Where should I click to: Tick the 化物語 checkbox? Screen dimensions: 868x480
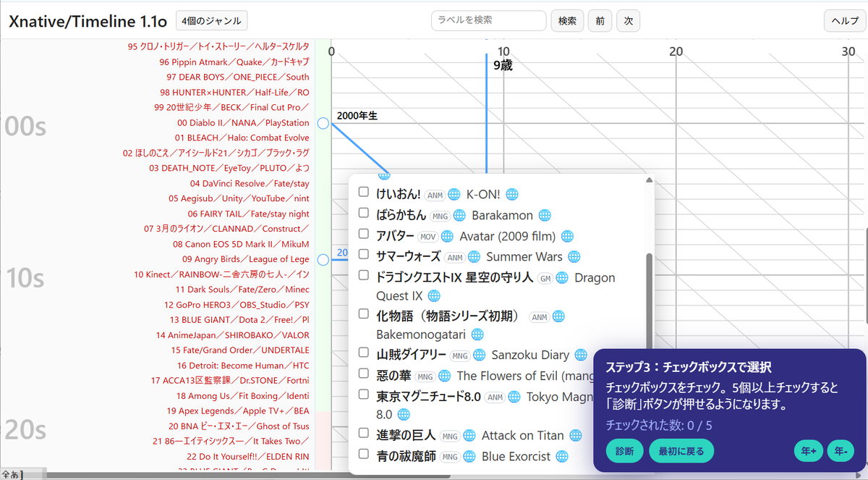[364, 314]
